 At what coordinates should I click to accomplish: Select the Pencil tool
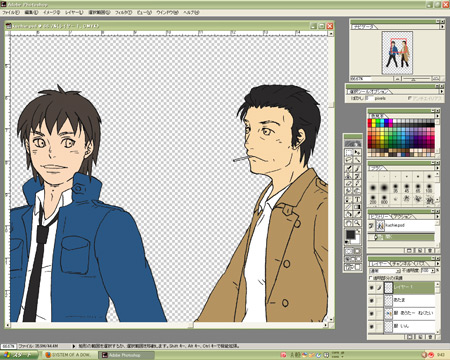(x=357, y=183)
